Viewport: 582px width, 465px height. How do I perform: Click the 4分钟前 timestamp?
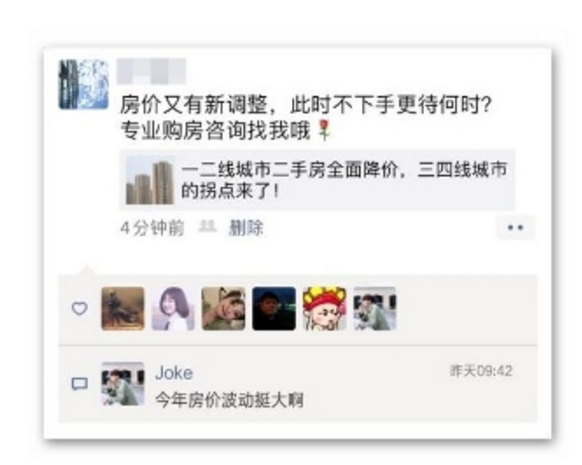coord(152,228)
